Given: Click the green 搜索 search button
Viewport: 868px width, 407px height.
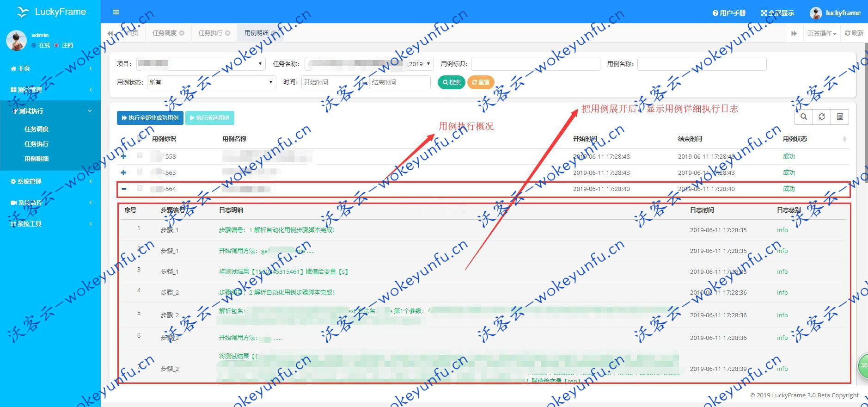Looking at the screenshot, I should [x=451, y=82].
